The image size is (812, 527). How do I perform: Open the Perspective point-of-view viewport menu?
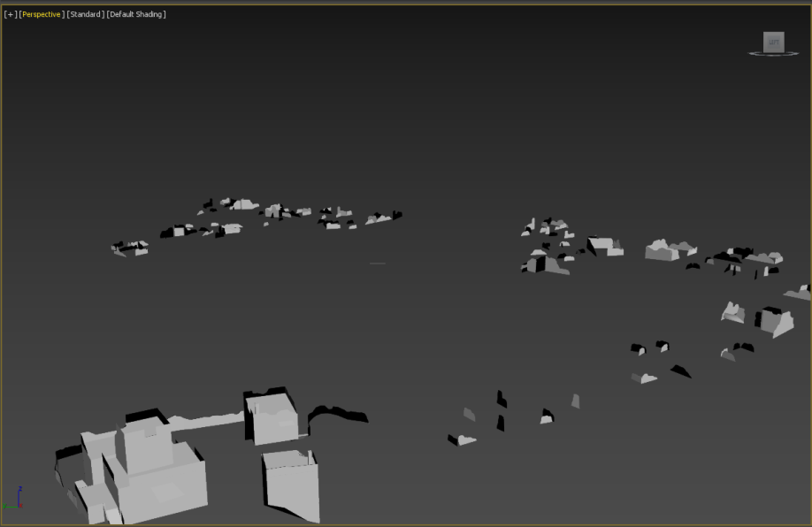click(42, 15)
